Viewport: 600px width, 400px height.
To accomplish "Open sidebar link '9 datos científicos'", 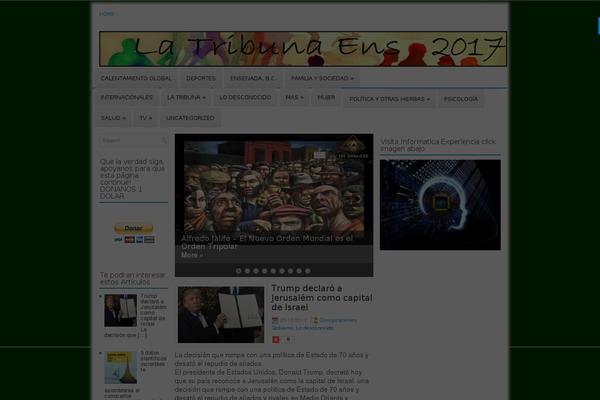I will coord(153,361).
